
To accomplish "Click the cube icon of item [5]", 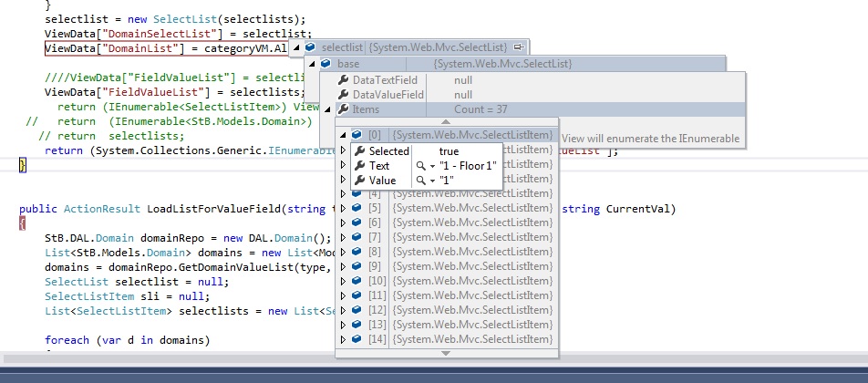I will tap(357, 208).
